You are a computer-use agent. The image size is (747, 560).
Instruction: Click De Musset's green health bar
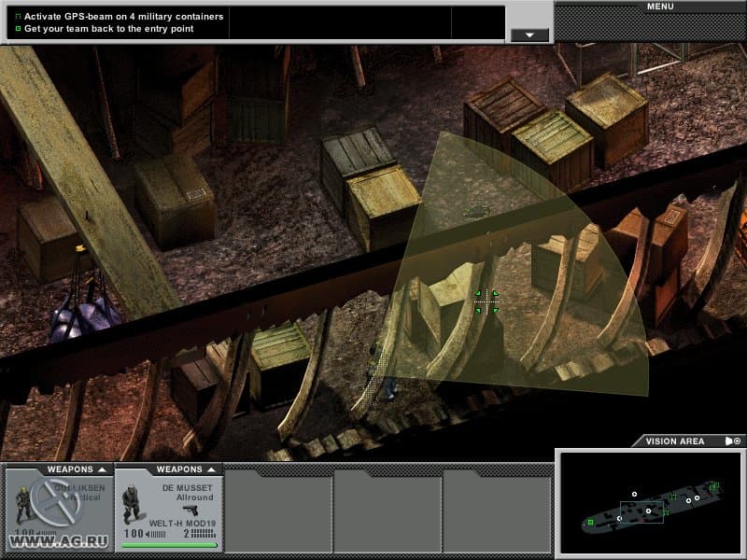[170, 546]
